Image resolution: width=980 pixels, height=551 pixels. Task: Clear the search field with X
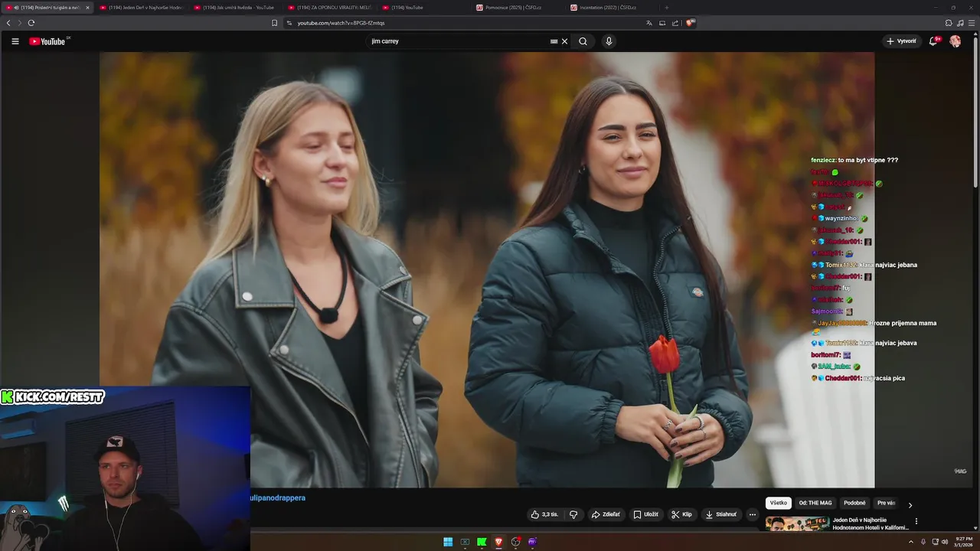pyautogui.click(x=565, y=41)
